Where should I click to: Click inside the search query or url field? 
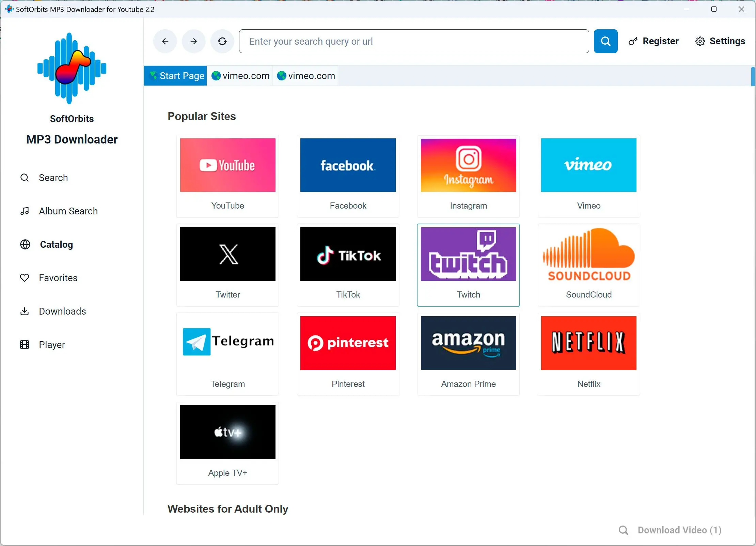point(414,41)
